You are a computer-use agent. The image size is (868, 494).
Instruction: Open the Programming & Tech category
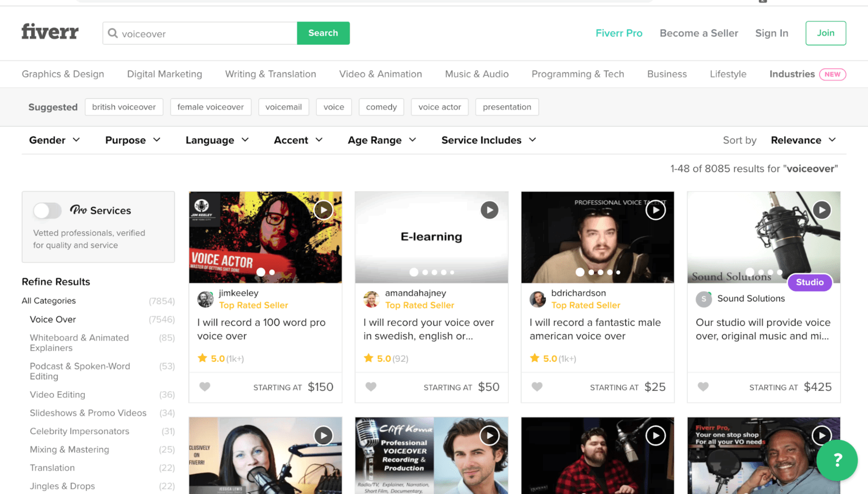click(578, 74)
